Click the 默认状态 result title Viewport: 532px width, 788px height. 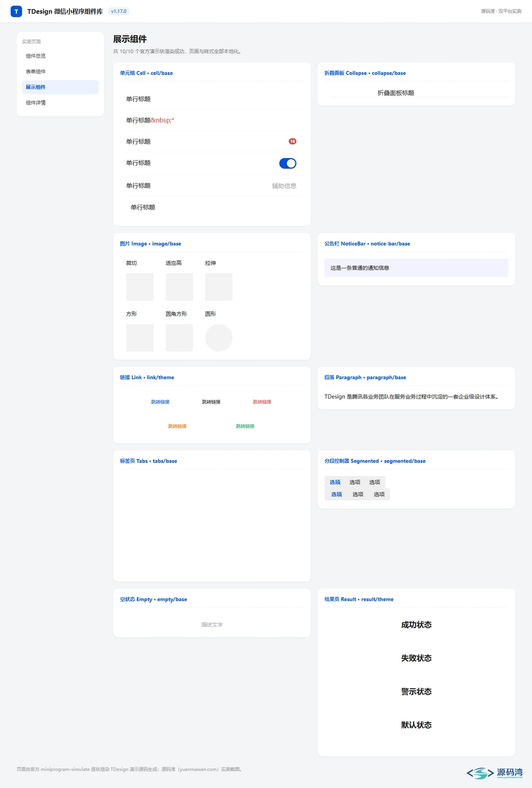point(416,725)
